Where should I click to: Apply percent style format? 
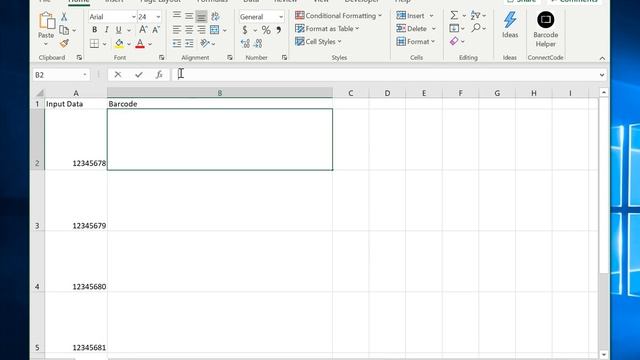pyautogui.click(x=266, y=30)
